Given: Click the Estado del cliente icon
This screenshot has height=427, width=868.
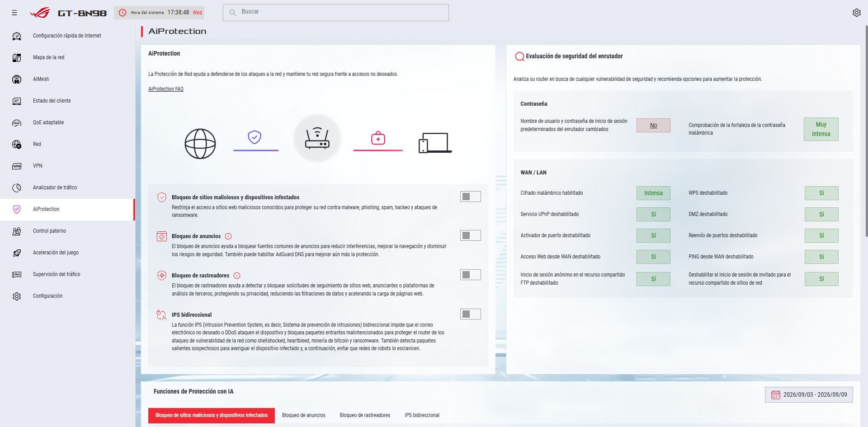Looking at the screenshot, I should click(x=17, y=101).
